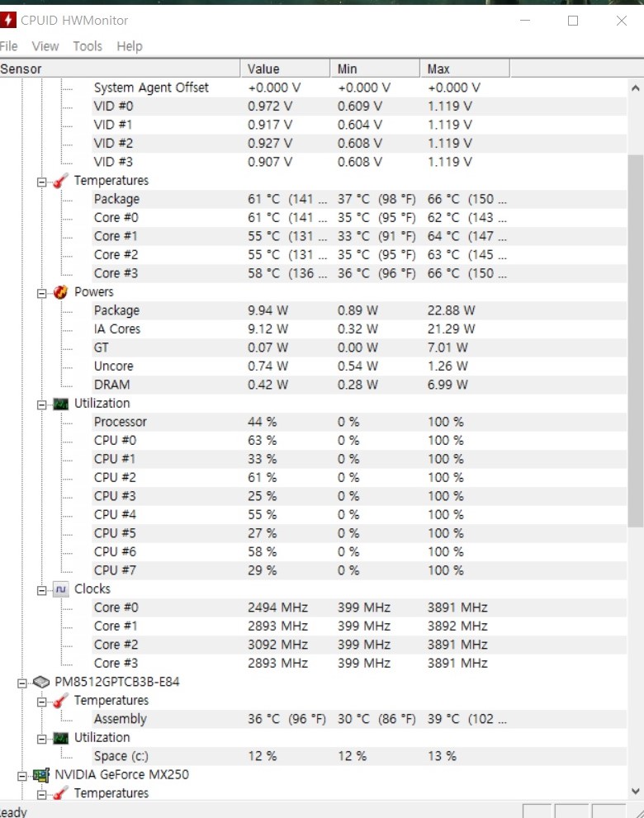Open the File menu
Screen dimensions: 644x818
pyautogui.click(x=9, y=46)
